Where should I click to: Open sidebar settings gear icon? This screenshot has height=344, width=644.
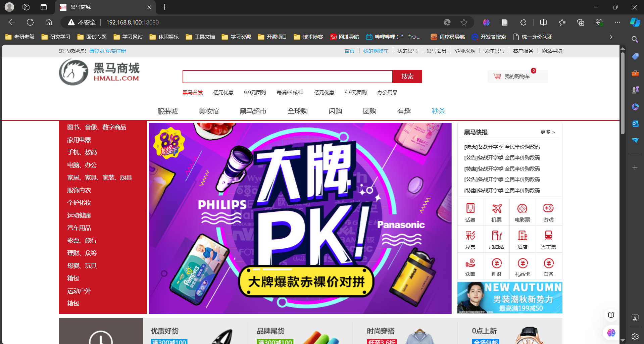click(x=635, y=336)
